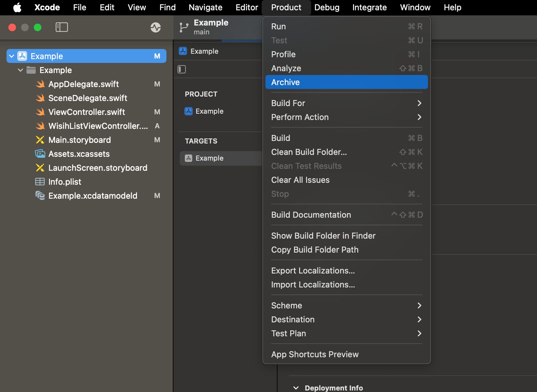Viewport: 537px width, 392px height.
Task: Select Clean Build Folder… menu entry
Action: [309, 152]
